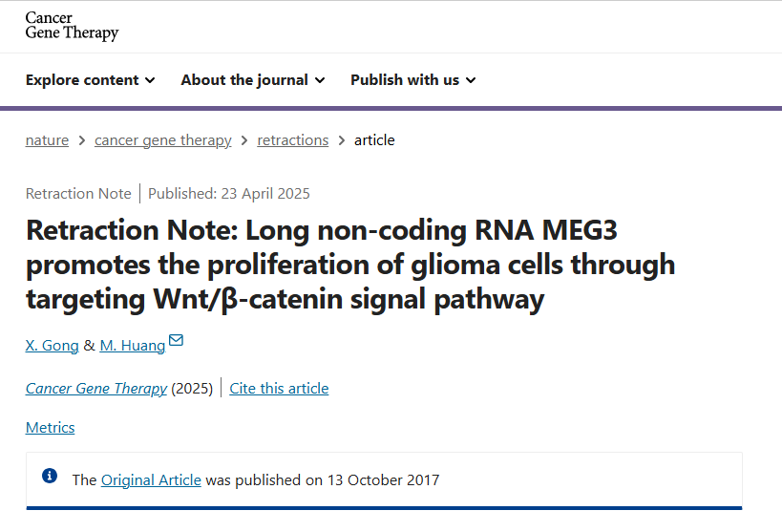Image resolution: width=782 pixels, height=532 pixels.
Task: Click the Cancer Gene Therapy journal logo
Action: 72,26
